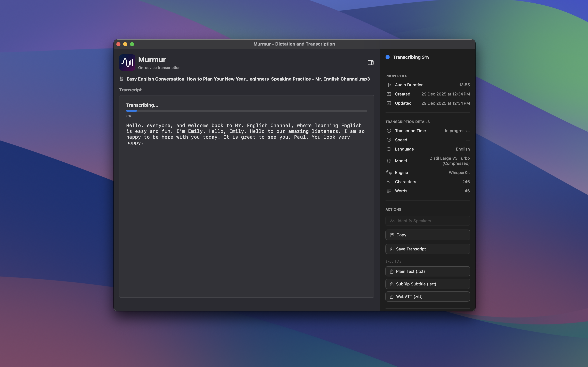Click the globe icon beside Language
This screenshot has width=588, height=367.
[x=389, y=149]
